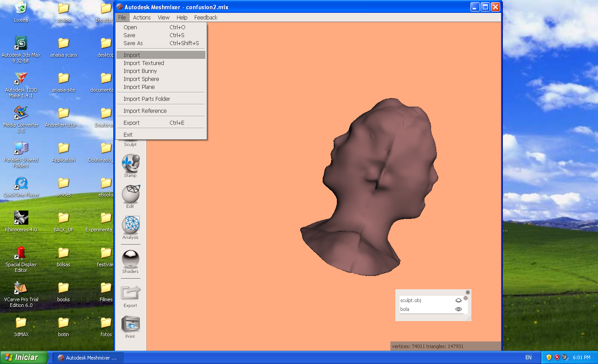Select the anaisa-site folder
This screenshot has width=598, height=364.
pos(64,81)
